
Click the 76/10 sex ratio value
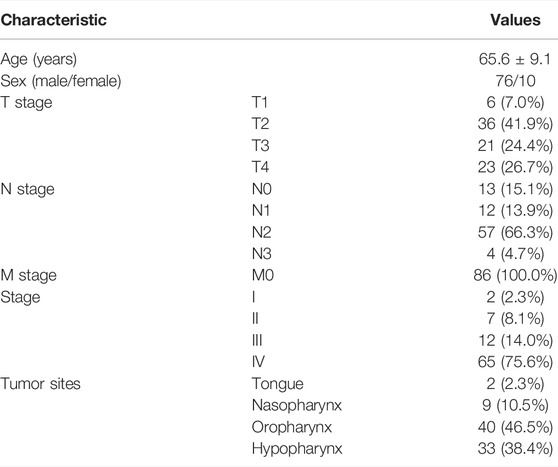(x=515, y=81)
